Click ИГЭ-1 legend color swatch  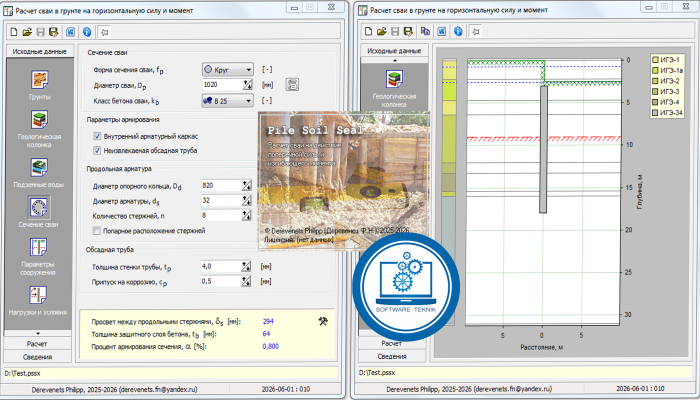[654, 59]
